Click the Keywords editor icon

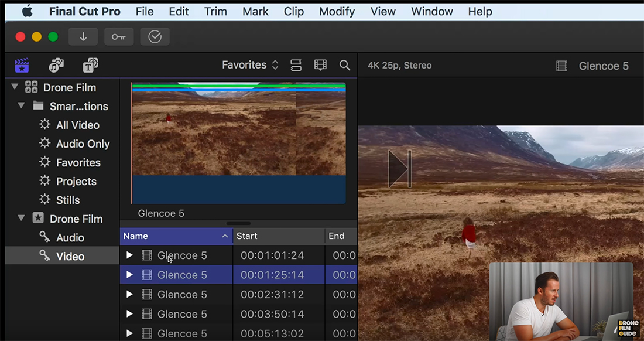click(x=119, y=36)
